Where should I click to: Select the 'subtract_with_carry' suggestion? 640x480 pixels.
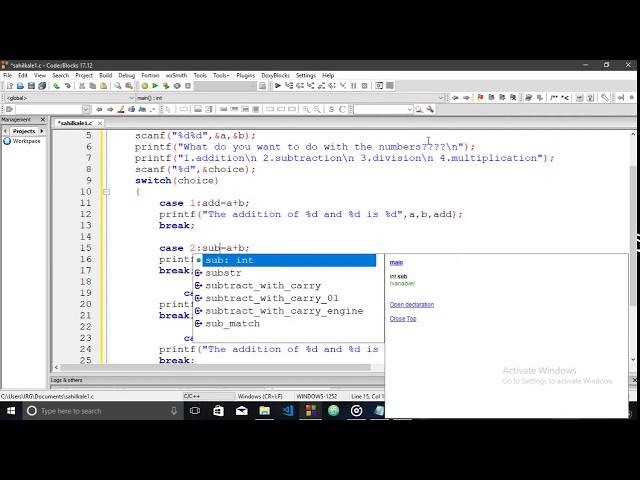pos(285,286)
